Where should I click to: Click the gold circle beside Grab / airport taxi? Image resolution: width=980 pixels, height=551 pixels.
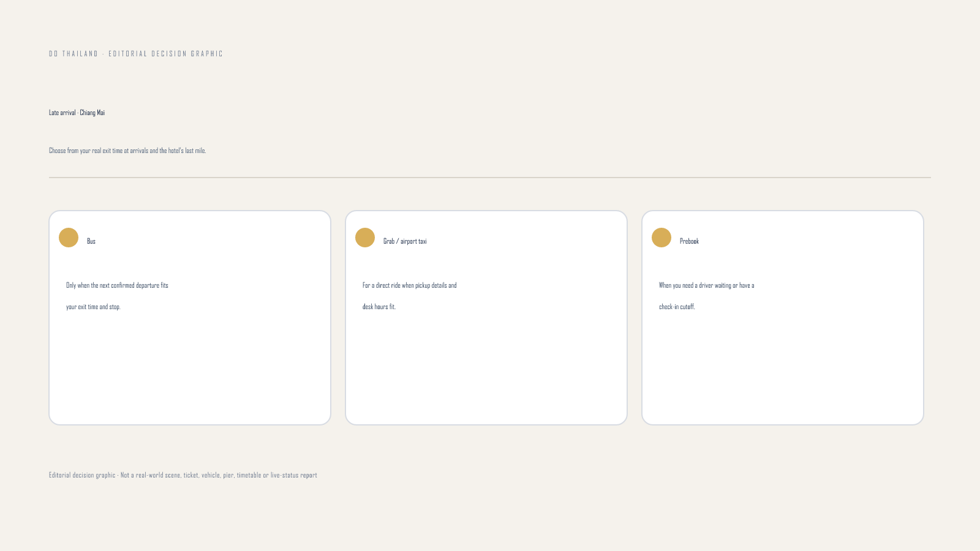click(365, 238)
